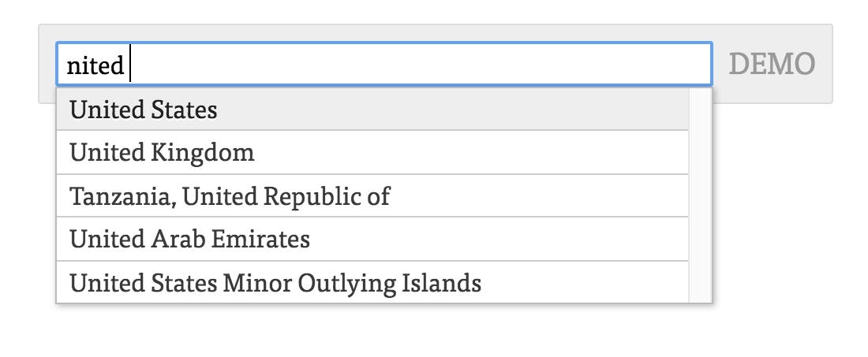Click the country search input field
Image resolution: width=868 pixels, height=357 pixels.
pyautogui.click(x=383, y=64)
